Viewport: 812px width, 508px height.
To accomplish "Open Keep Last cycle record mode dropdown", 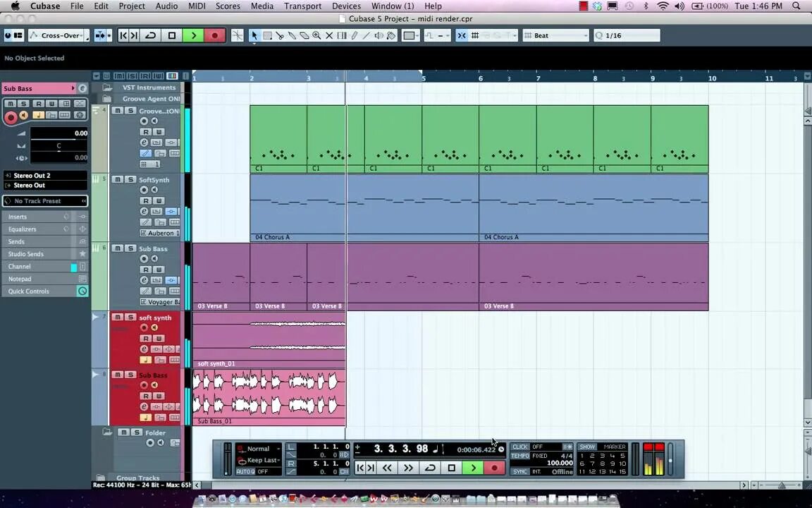I will (x=259, y=460).
